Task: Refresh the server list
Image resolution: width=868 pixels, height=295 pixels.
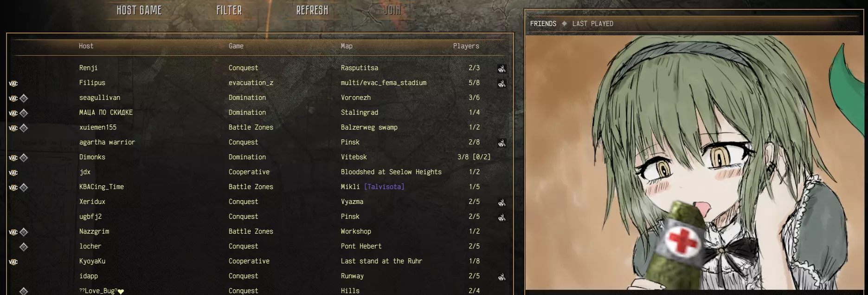Action: click(312, 10)
